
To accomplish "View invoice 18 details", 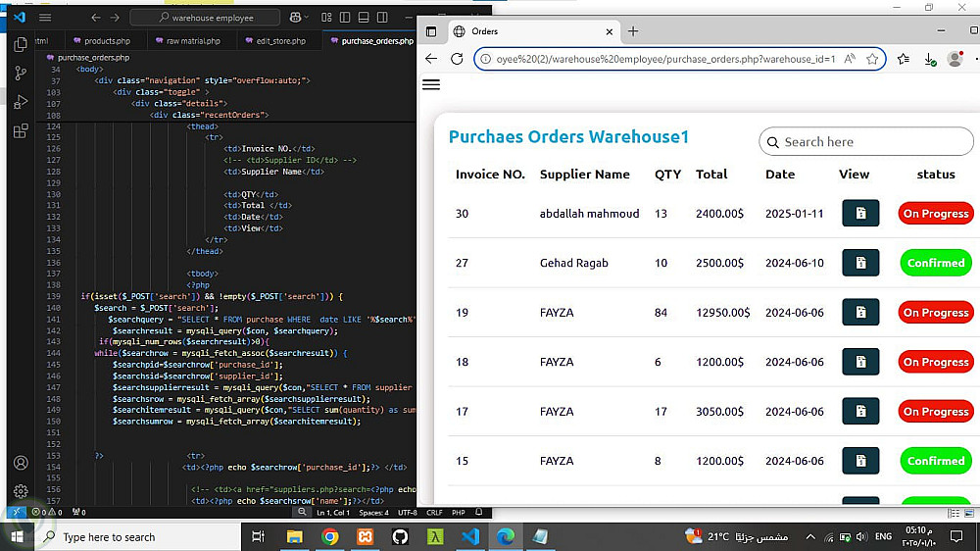I will (x=860, y=362).
